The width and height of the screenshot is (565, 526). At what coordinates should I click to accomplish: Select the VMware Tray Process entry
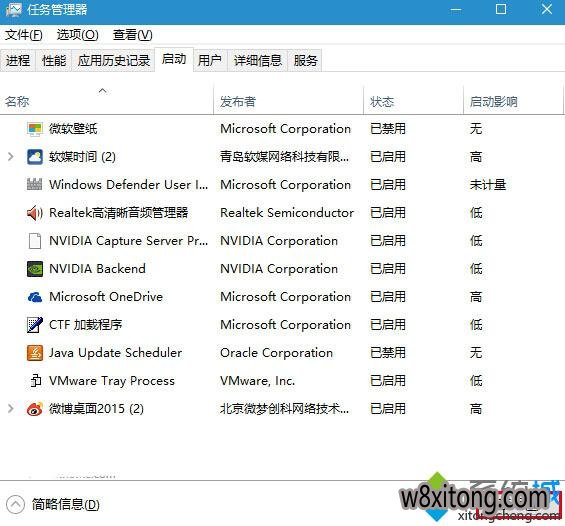coord(112,381)
